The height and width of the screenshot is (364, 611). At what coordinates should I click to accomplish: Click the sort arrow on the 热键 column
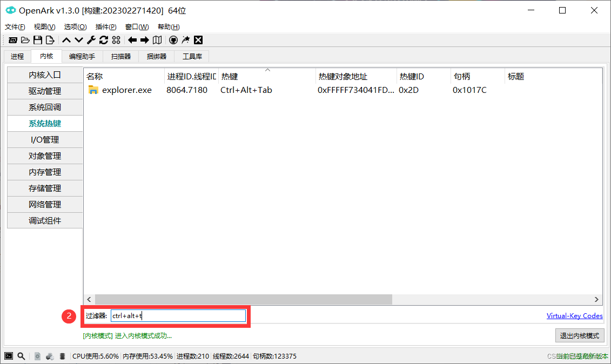(267, 69)
